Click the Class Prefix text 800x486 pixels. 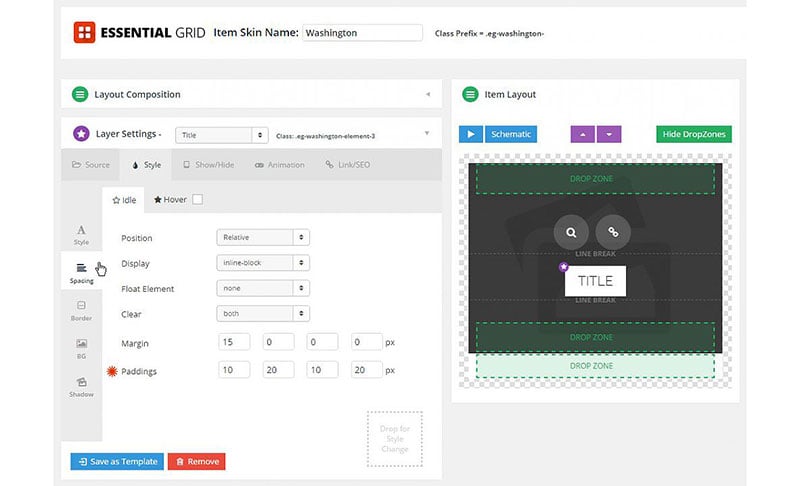pyautogui.click(x=489, y=33)
